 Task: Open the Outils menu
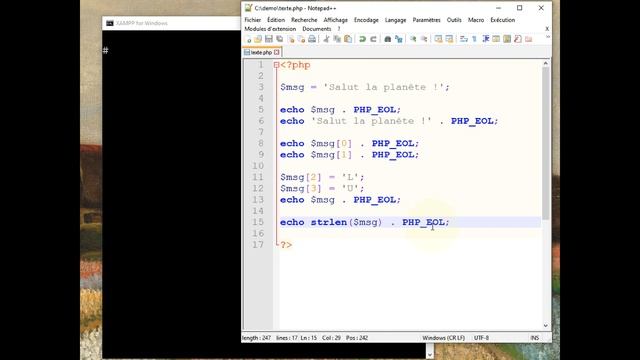tap(454, 20)
